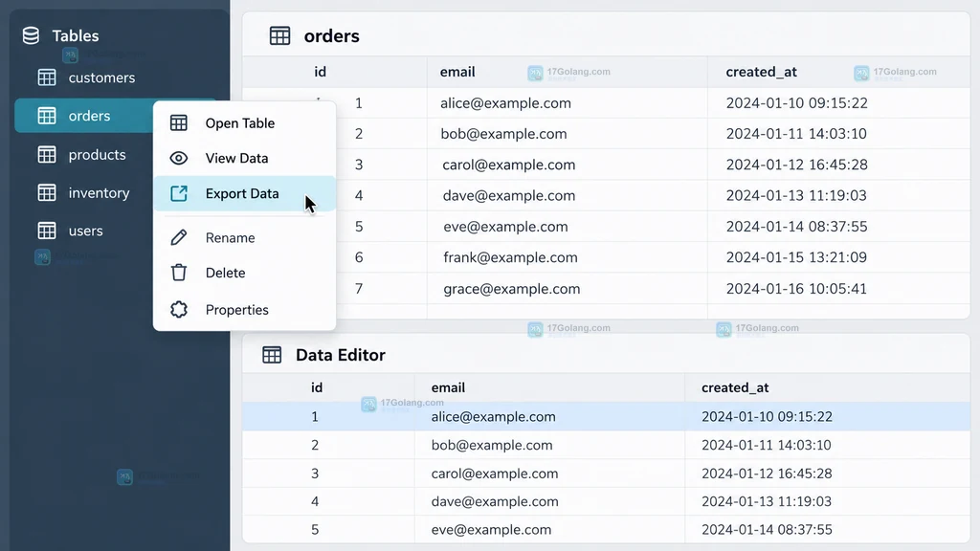This screenshot has width=980, height=551.
Task: Click the orders table icon in sidebar
Action: pos(47,116)
